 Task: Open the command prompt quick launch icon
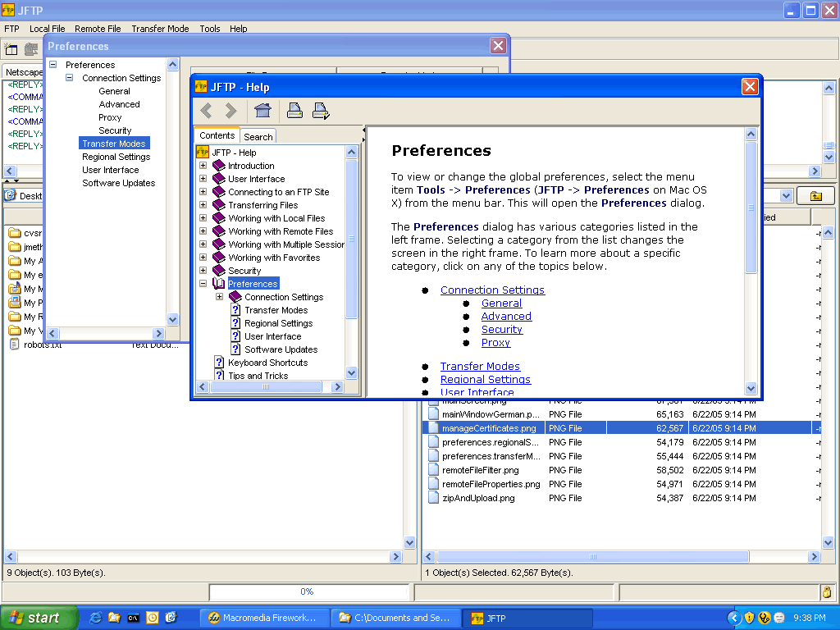(133, 618)
